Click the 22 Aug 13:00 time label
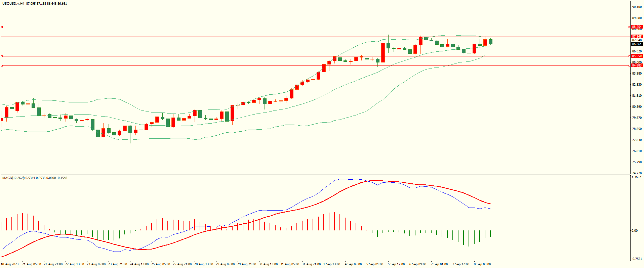644x268 pixels. tap(75, 264)
